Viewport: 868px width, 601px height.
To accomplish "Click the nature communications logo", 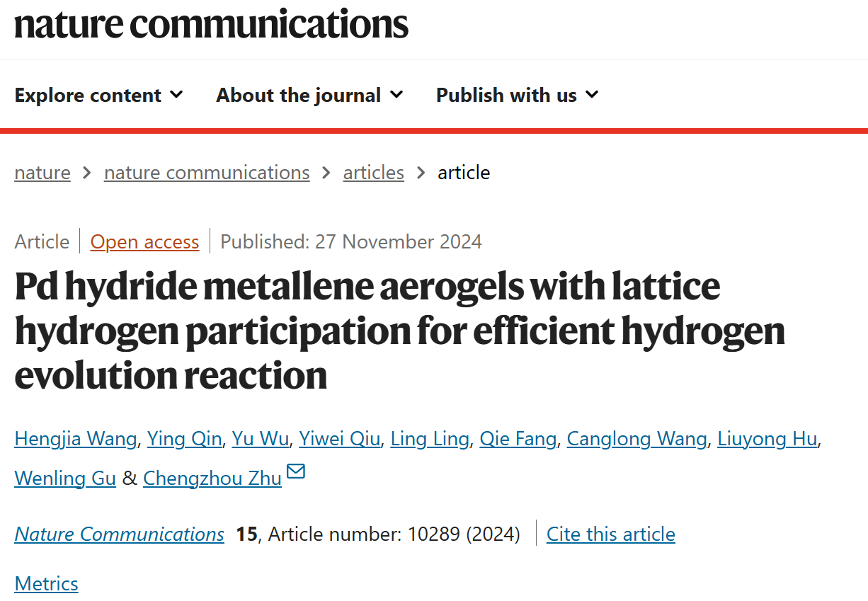I will [x=211, y=24].
